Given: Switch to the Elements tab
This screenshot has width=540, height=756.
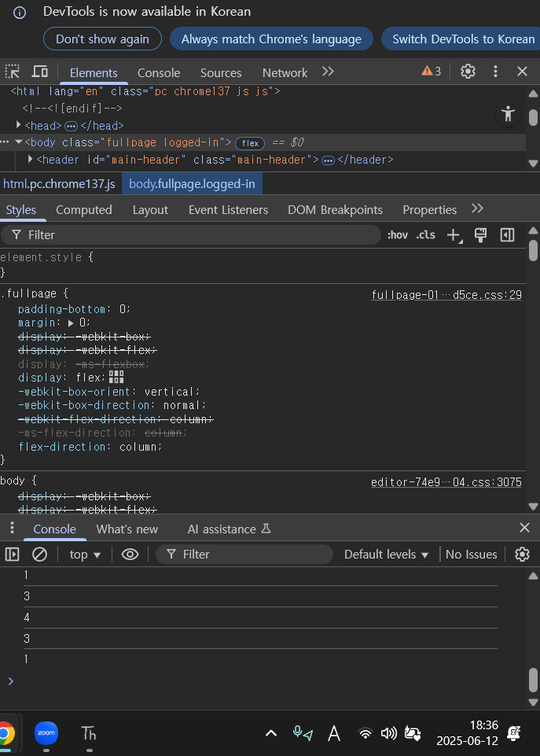Looking at the screenshot, I should (x=94, y=73).
